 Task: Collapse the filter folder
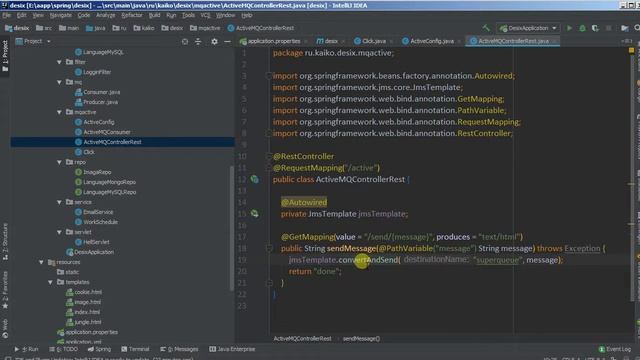click(59, 62)
